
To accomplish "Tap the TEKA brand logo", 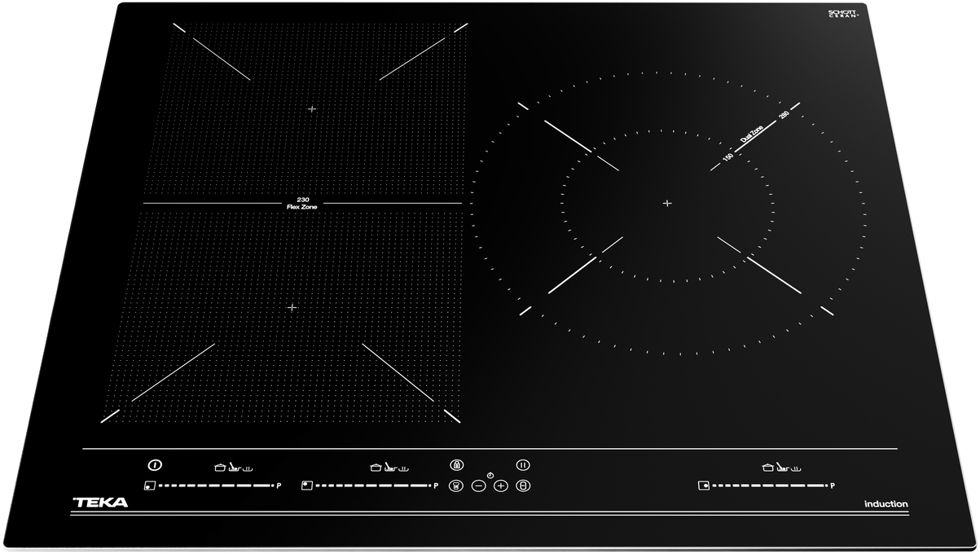I will point(100,503).
